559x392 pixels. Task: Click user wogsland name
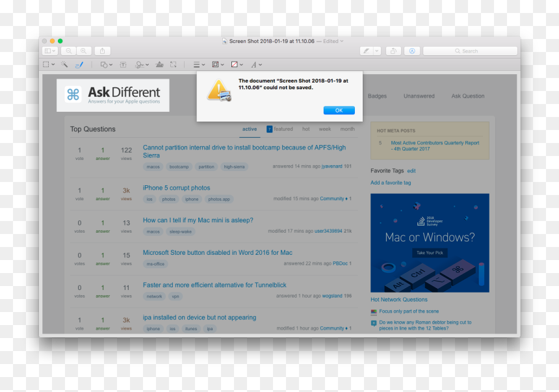coord(332,296)
